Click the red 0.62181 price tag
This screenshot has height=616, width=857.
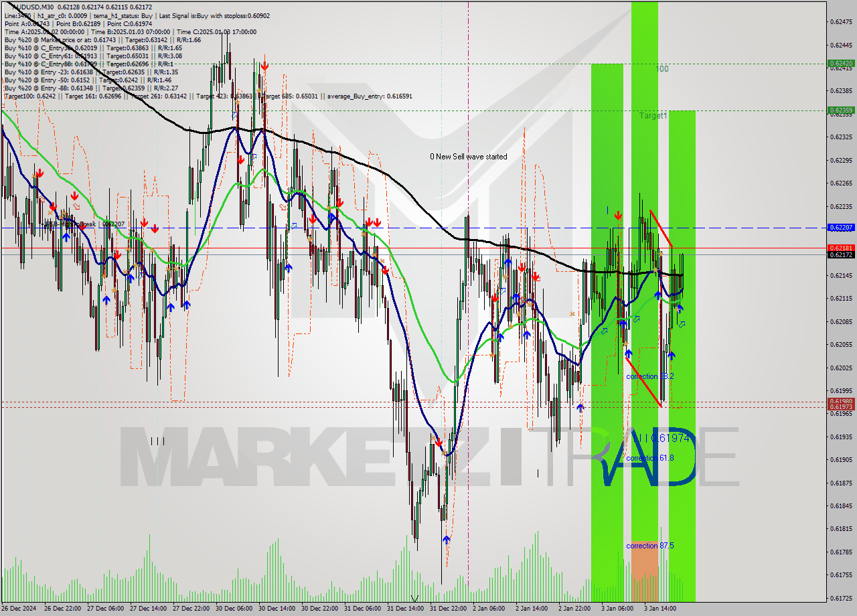[x=841, y=248]
